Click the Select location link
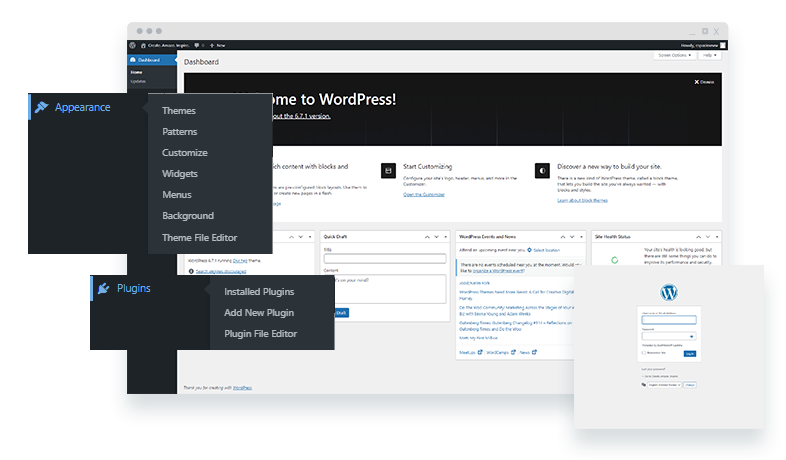Screen dimensions: 786x460 (x=546, y=250)
